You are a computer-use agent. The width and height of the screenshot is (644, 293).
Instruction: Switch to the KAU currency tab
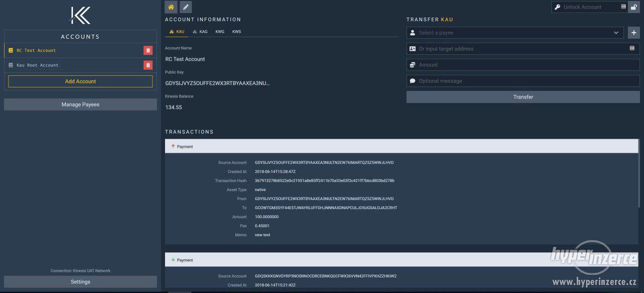(x=177, y=32)
